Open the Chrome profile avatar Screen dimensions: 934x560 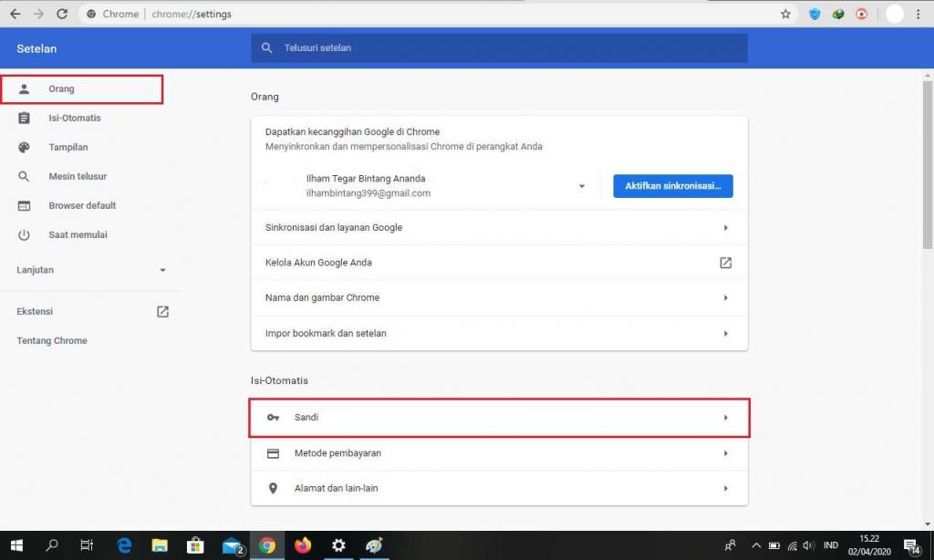point(894,14)
